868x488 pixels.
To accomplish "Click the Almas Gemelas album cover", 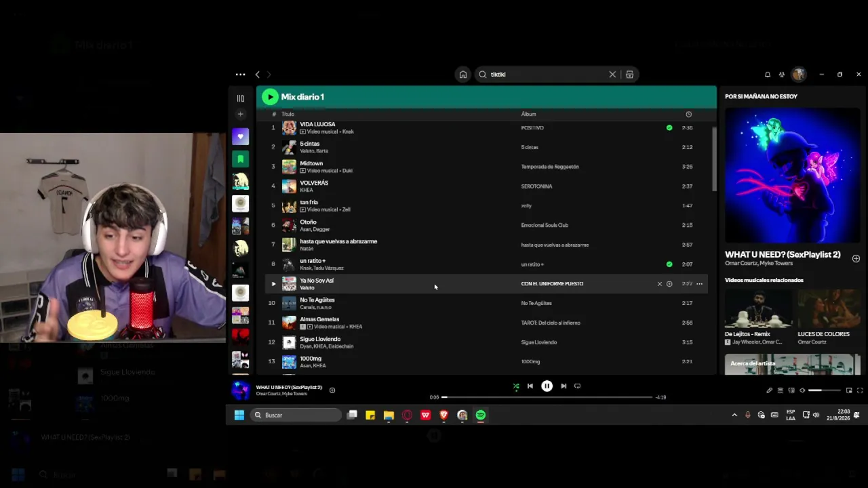I will (290, 323).
